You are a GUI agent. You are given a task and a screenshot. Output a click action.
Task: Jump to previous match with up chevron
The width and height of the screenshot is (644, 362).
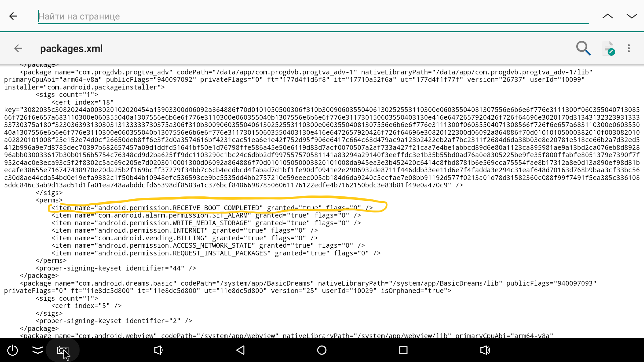607,16
